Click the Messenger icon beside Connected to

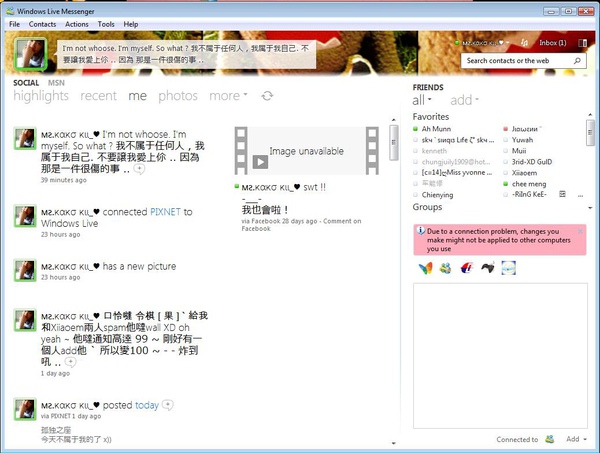tap(550, 439)
